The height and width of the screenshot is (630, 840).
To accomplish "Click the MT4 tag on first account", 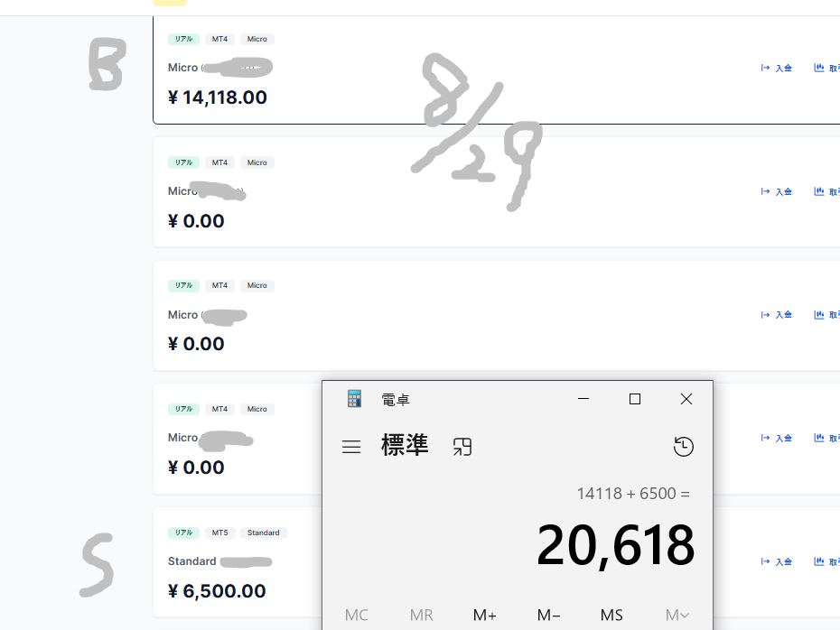I will coord(219,39).
